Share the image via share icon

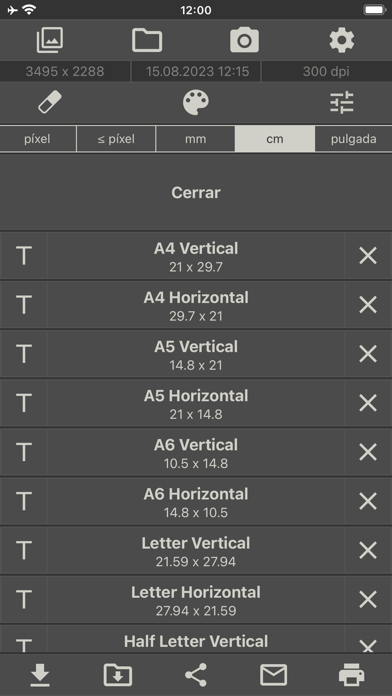pyautogui.click(x=196, y=675)
